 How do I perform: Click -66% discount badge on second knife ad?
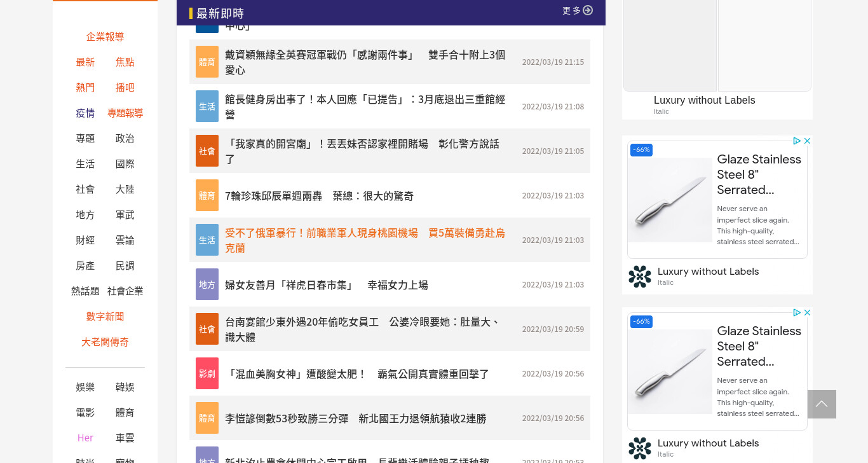[641, 321]
